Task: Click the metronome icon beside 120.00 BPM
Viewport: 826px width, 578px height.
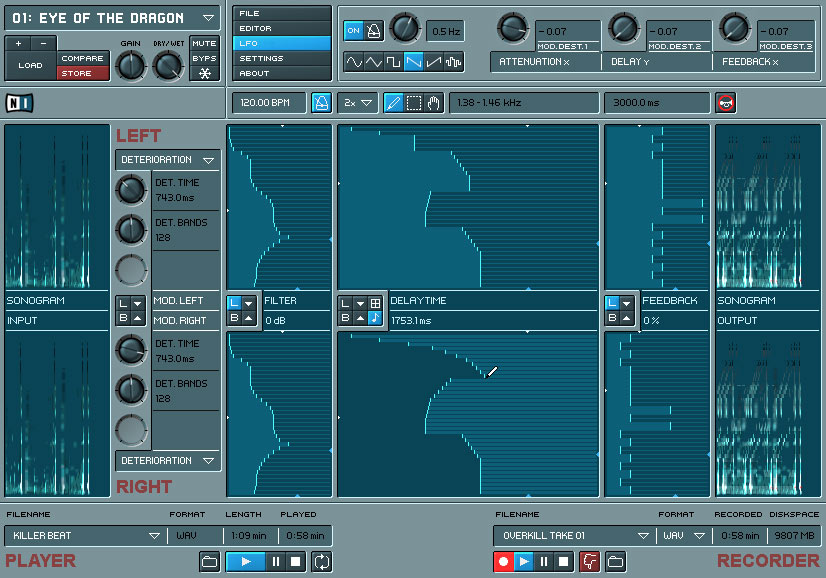Action: pyautogui.click(x=321, y=102)
